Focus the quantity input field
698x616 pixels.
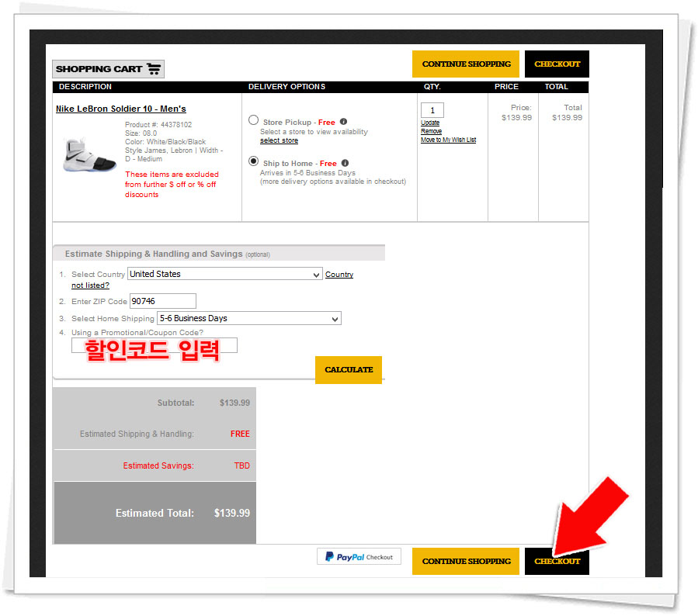point(432,110)
